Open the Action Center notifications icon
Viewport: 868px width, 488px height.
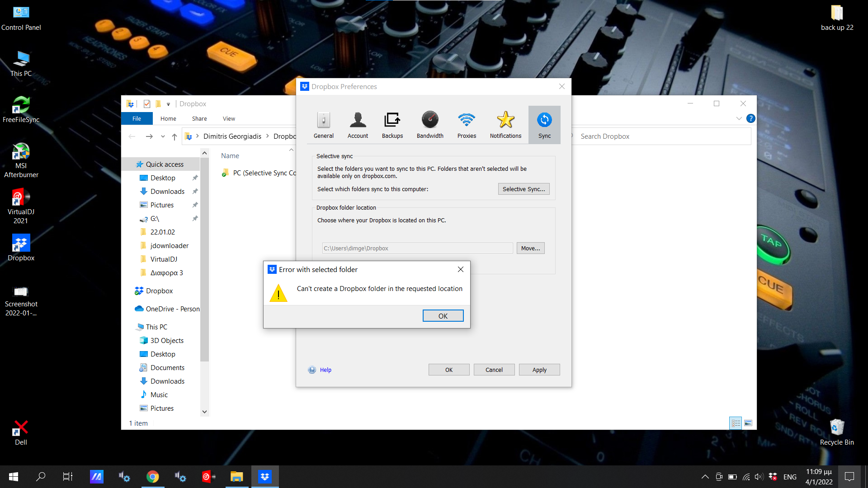tap(849, 476)
